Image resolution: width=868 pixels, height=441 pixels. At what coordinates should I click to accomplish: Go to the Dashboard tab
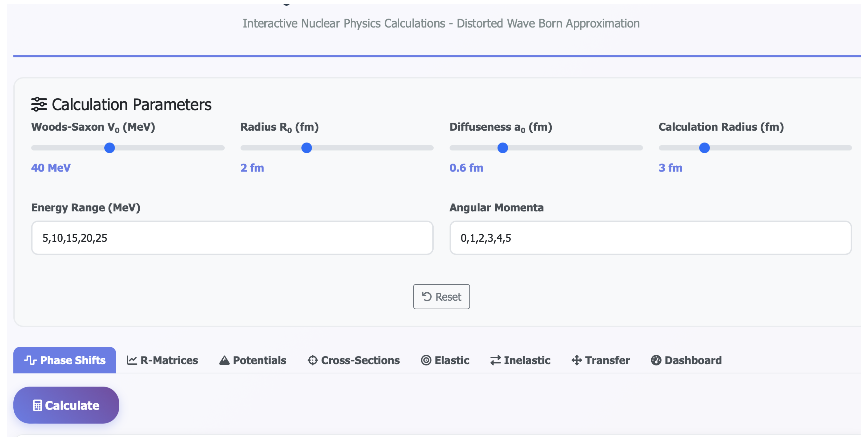(x=686, y=360)
